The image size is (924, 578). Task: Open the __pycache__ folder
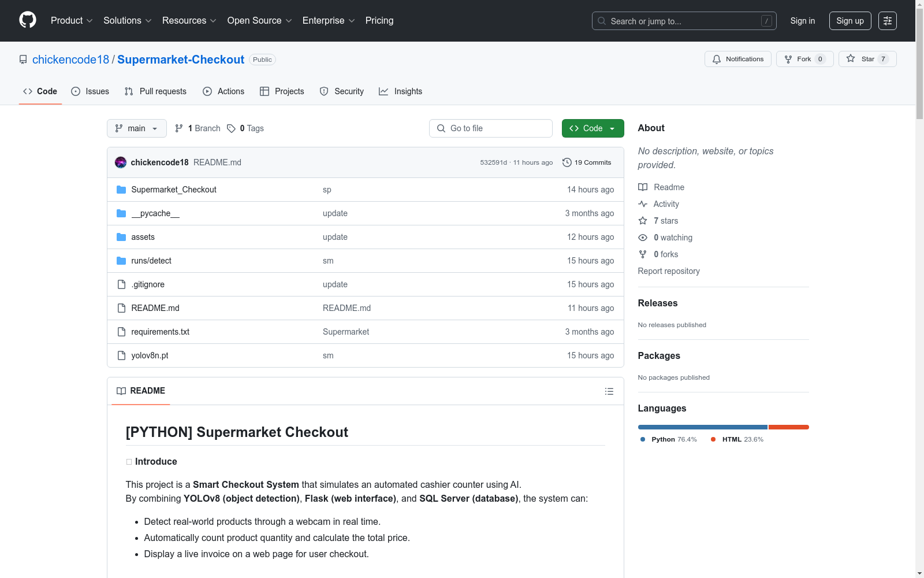coord(155,213)
